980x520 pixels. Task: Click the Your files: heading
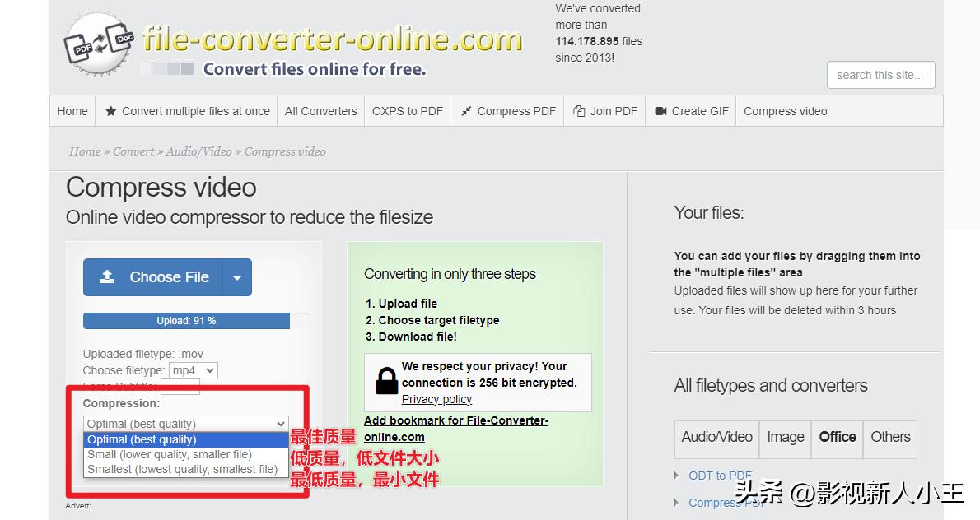[709, 213]
